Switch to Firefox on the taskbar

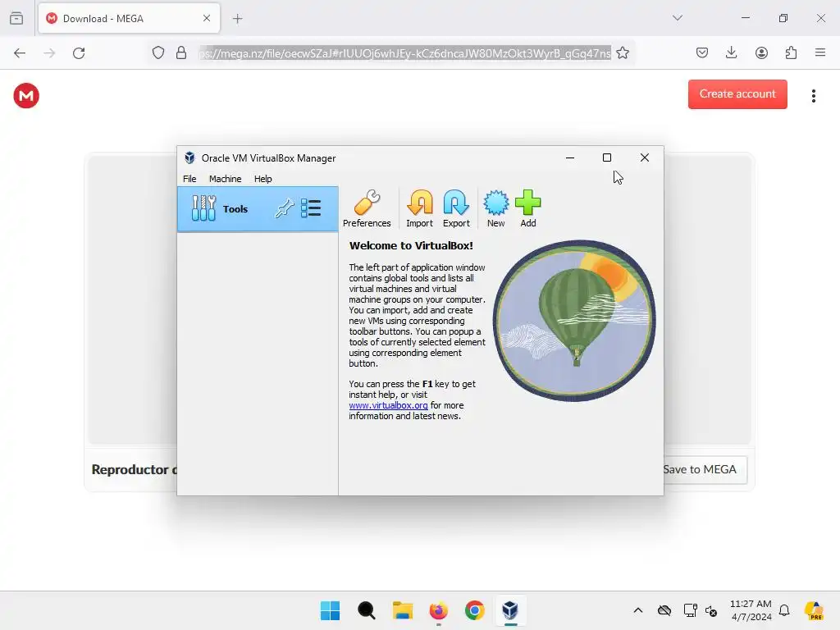tap(438, 610)
